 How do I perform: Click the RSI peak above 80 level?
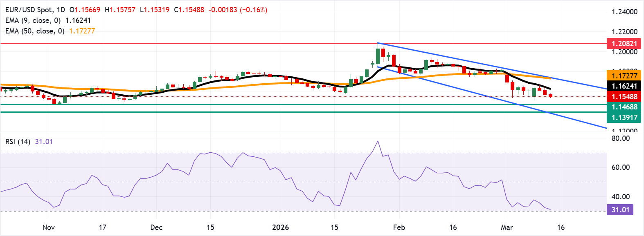tap(378, 141)
